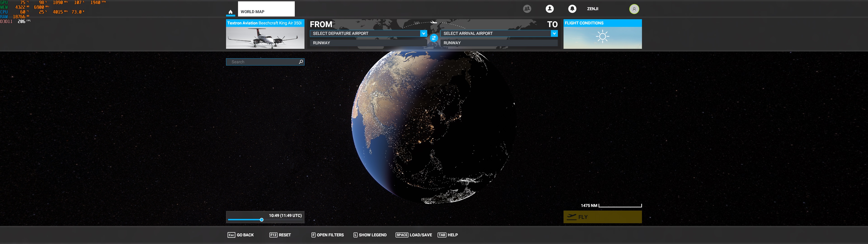Open the multiplayer group icon

pos(527,9)
